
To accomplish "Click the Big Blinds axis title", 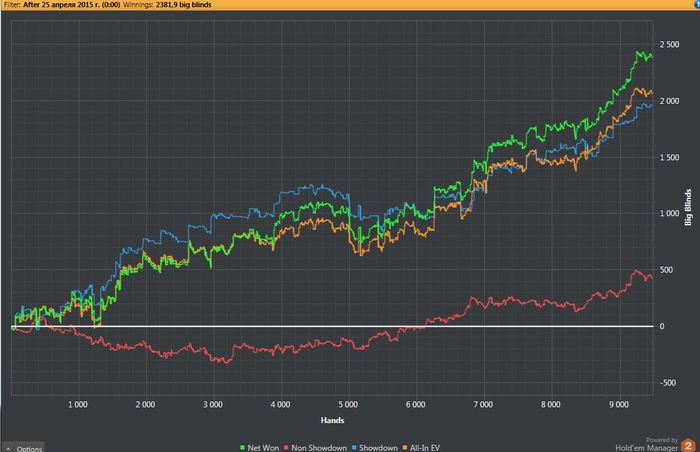I will coord(688,207).
